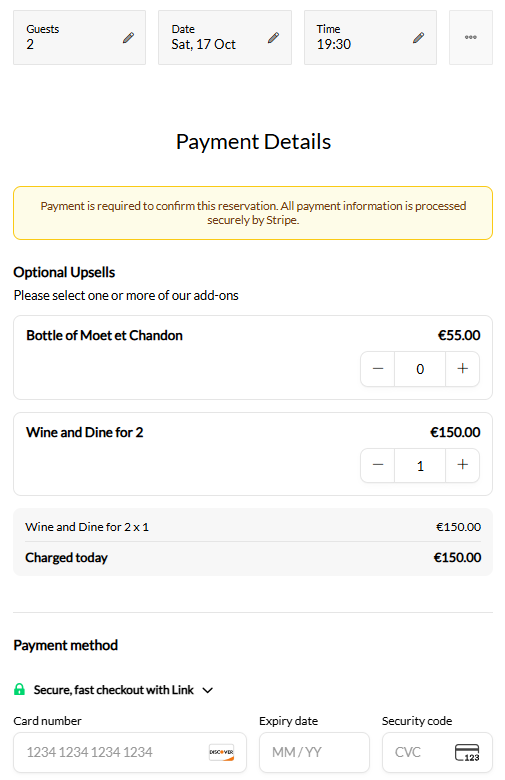Open the Time selector showing 19:30
The width and height of the screenshot is (505, 780).
click(370, 37)
